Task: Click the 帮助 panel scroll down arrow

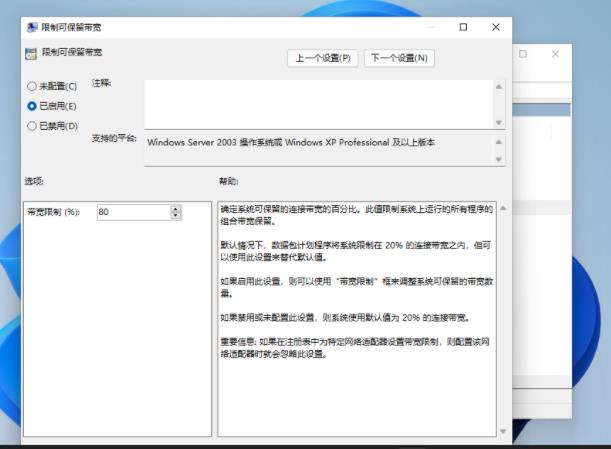Action: click(x=502, y=430)
